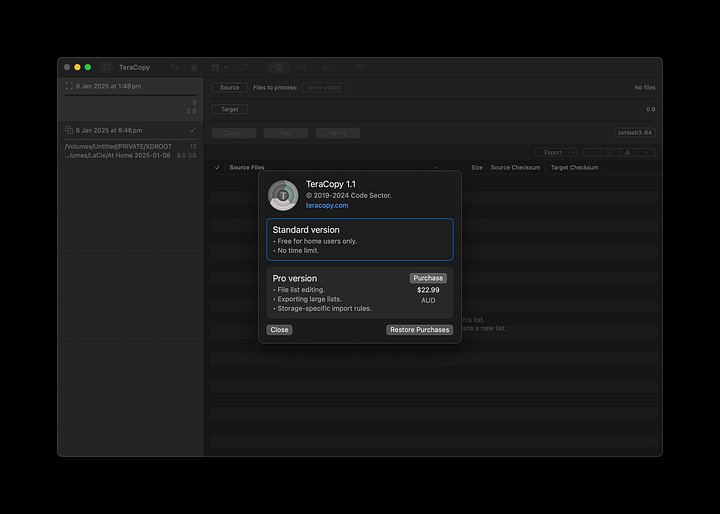Open the teracopy.com link
This screenshot has width=720, height=514.
point(327,205)
